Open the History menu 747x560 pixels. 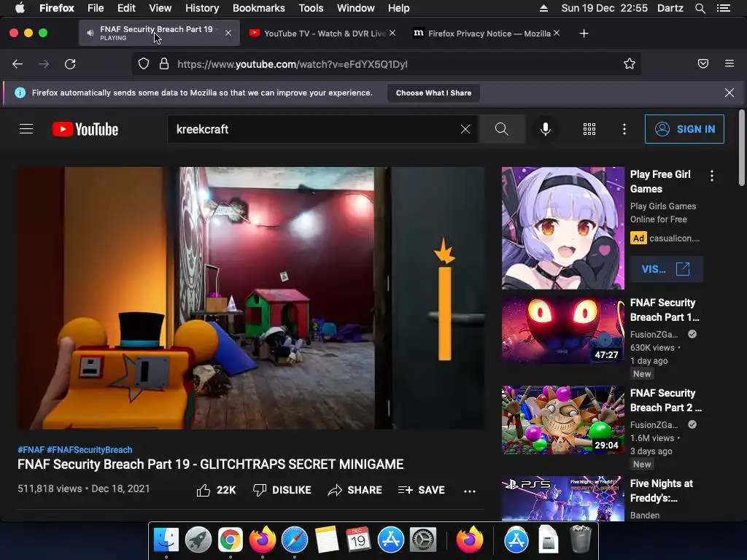[x=202, y=8]
